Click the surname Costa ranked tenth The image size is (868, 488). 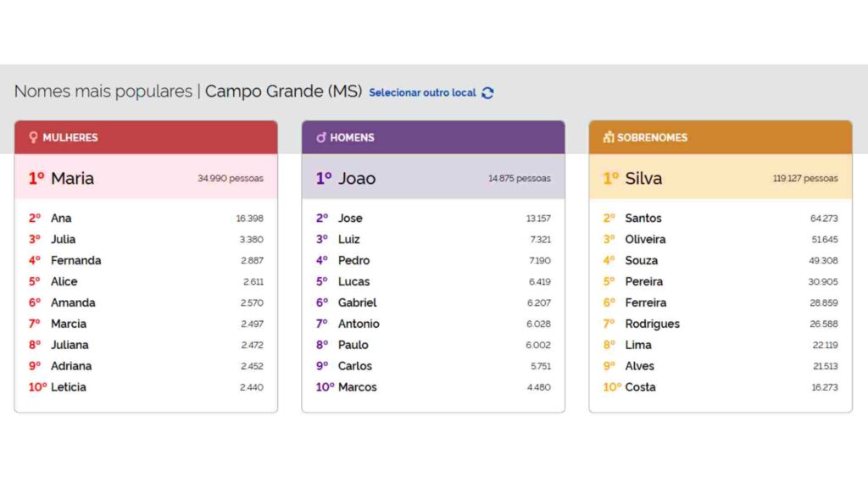(x=641, y=387)
